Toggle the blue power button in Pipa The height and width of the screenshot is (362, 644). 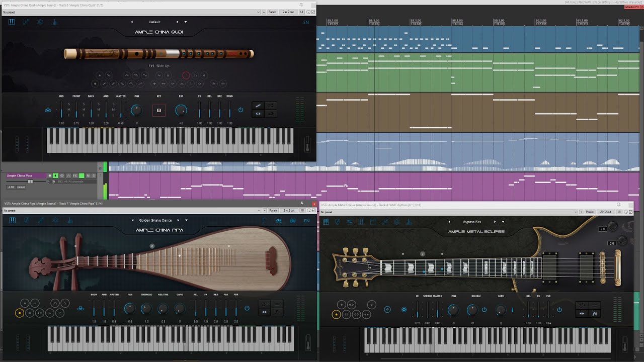click(247, 308)
